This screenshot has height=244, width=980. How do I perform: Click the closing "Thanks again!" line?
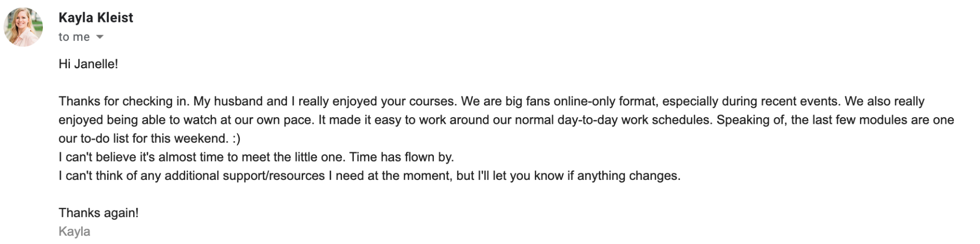point(99,213)
